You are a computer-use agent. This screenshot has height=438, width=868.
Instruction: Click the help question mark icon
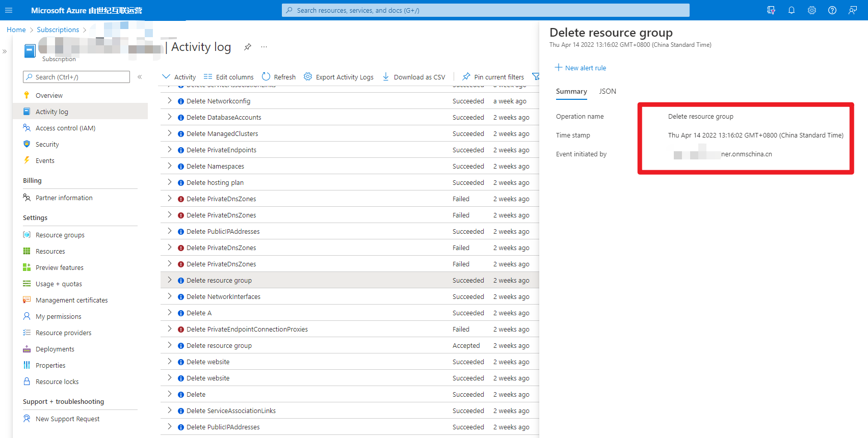pos(832,10)
